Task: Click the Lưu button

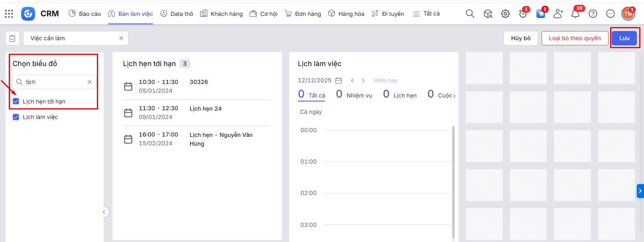Action: (x=624, y=38)
